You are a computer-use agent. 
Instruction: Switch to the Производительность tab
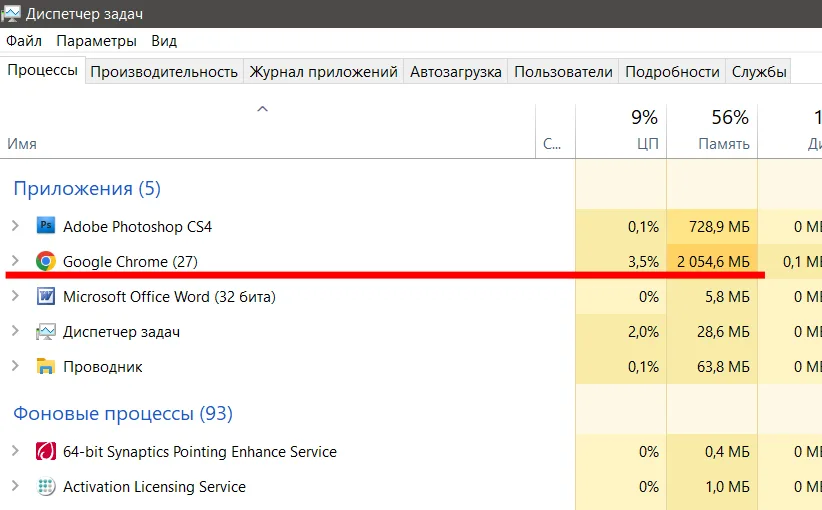click(164, 71)
